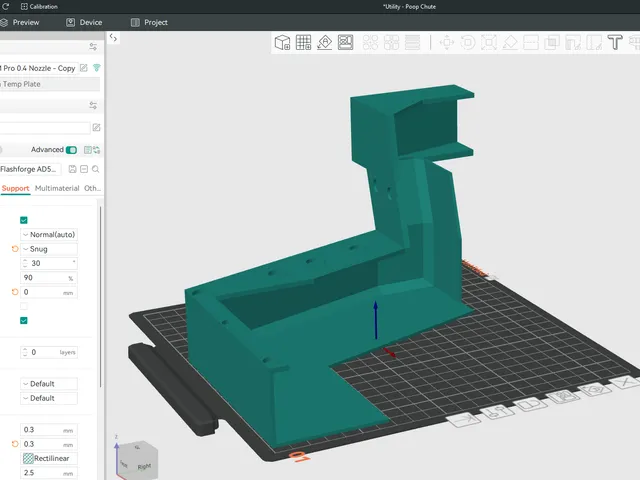
Task: Click the plate settings icon on bed edge
Action: [497, 411]
